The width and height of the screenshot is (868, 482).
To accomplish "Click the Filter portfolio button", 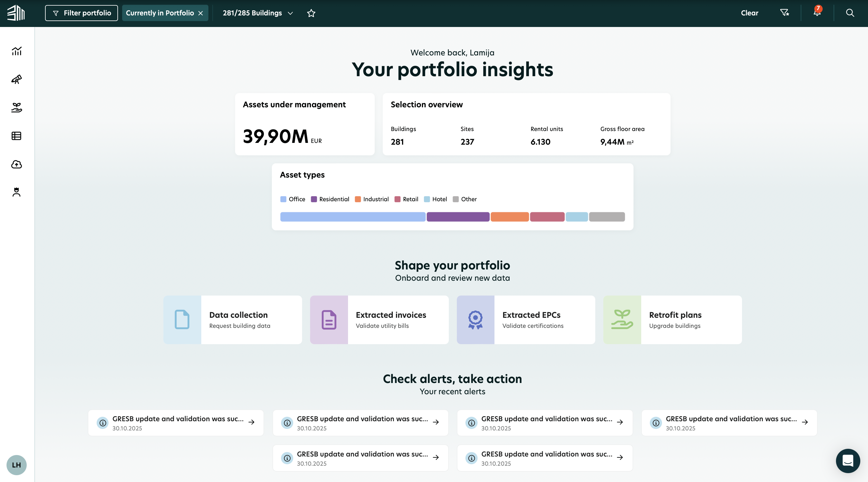I will (82, 13).
